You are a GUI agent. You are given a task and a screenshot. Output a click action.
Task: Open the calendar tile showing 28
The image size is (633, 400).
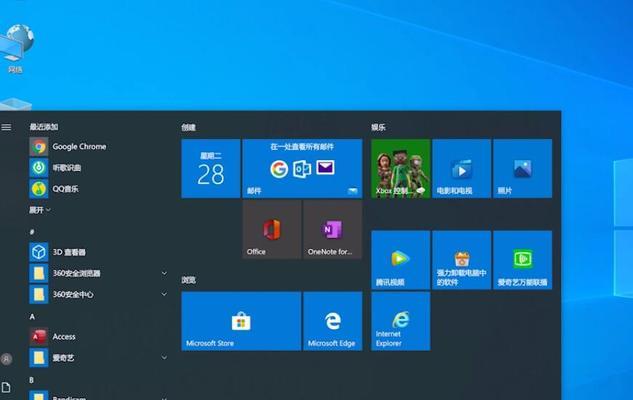211,169
